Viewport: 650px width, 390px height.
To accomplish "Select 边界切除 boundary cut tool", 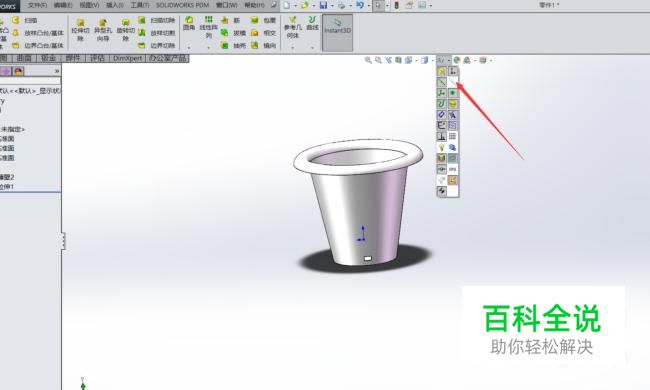I will [157, 45].
